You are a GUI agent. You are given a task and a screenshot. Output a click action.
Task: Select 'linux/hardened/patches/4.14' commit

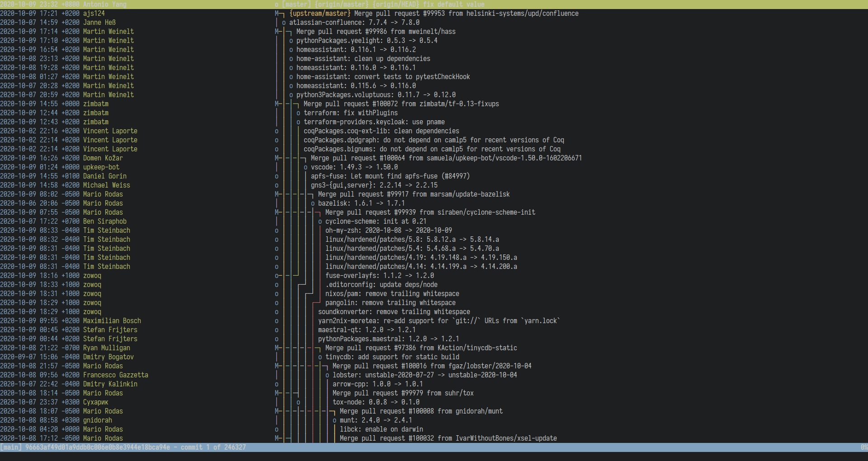point(434,267)
